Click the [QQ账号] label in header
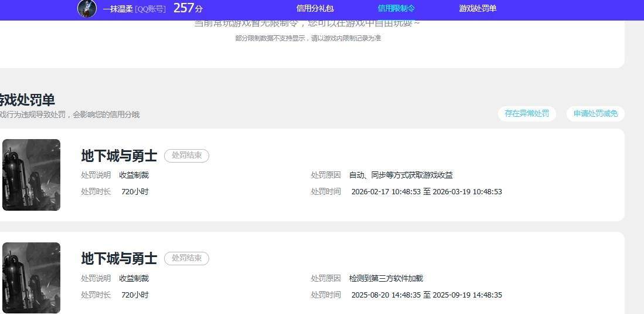The image size is (644, 314). 151,9
